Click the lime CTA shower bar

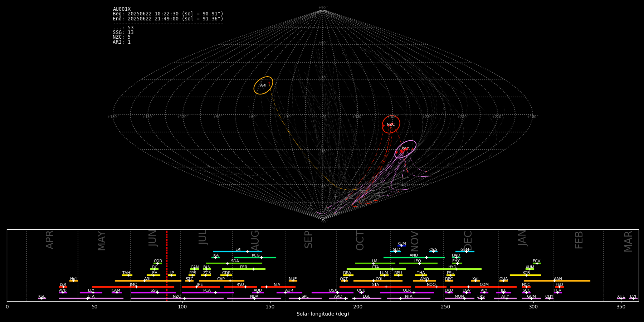pyautogui.click(x=376, y=269)
